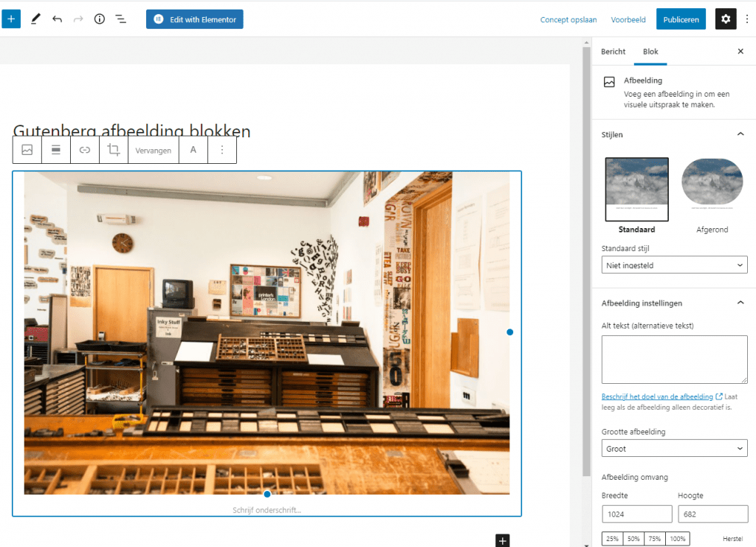Click the undo arrow icon
Screen dimensions: 756x547
tap(57, 19)
